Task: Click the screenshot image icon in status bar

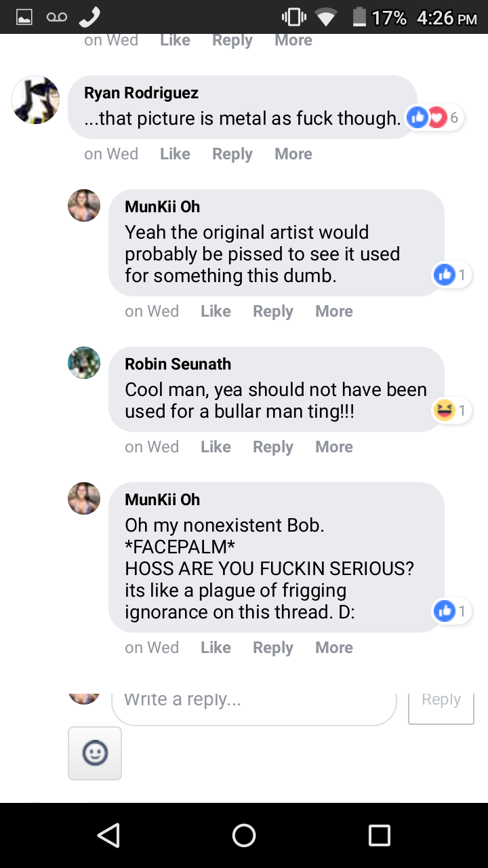Action: click(x=26, y=16)
